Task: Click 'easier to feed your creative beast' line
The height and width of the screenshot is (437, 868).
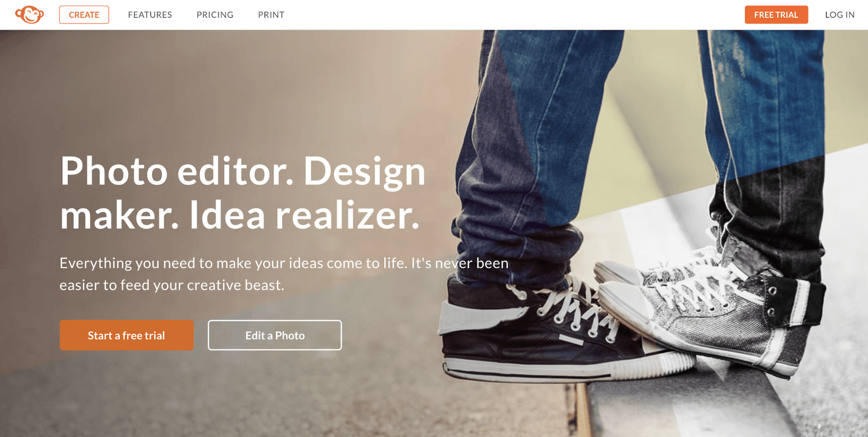Action: coord(172,285)
